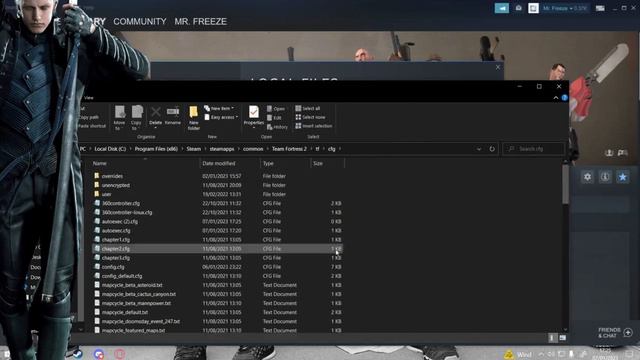
Task: Click Program Files (x86) breadcrumb
Action: [156, 149]
